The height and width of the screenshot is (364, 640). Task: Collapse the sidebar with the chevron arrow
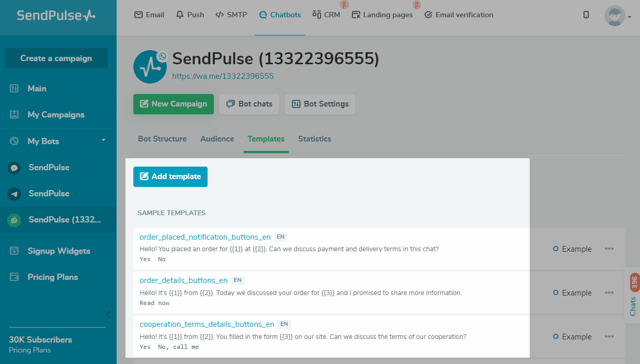(x=108, y=314)
